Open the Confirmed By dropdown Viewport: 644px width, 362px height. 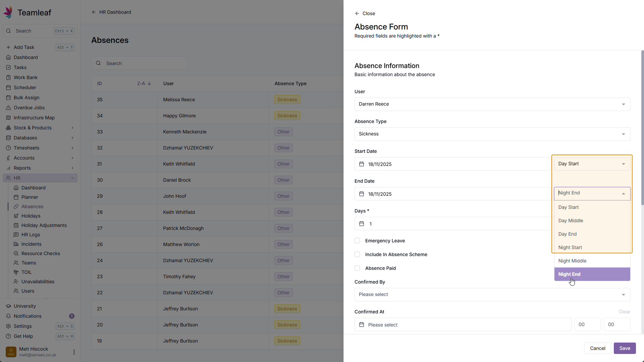point(492,295)
